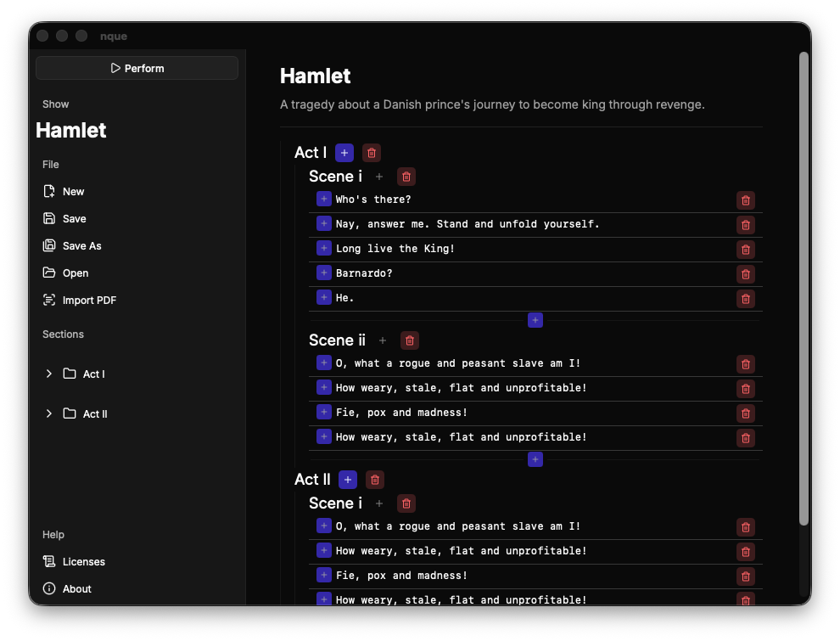Click the plus beside Act I Scene ii
The width and height of the screenshot is (840, 641).
pyautogui.click(x=383, y=340)
